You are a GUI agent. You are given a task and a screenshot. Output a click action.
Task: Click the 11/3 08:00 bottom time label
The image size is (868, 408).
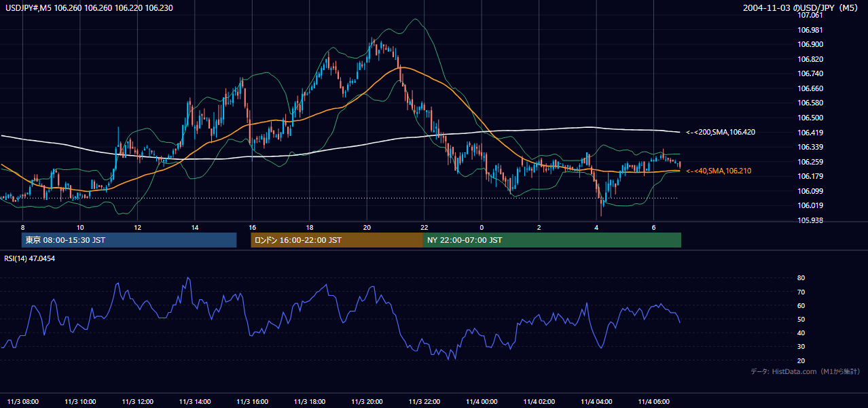pyautogui.click(x=23, y=401)
